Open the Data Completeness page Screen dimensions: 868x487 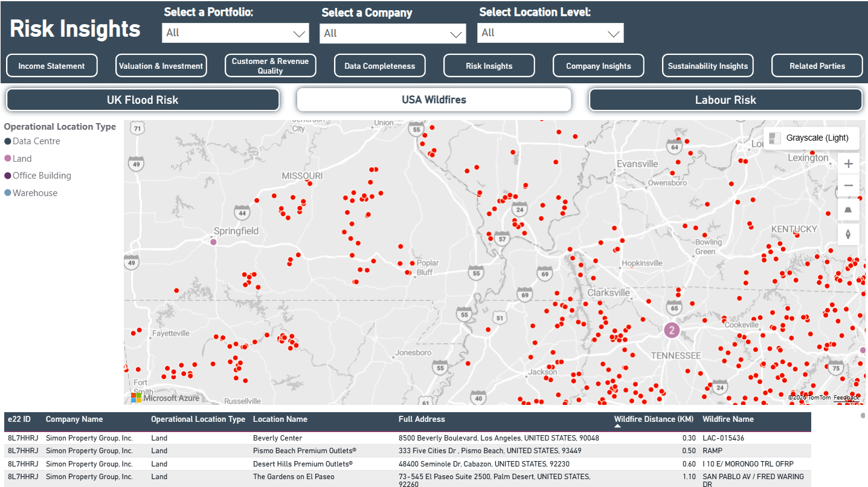[380, 66]
